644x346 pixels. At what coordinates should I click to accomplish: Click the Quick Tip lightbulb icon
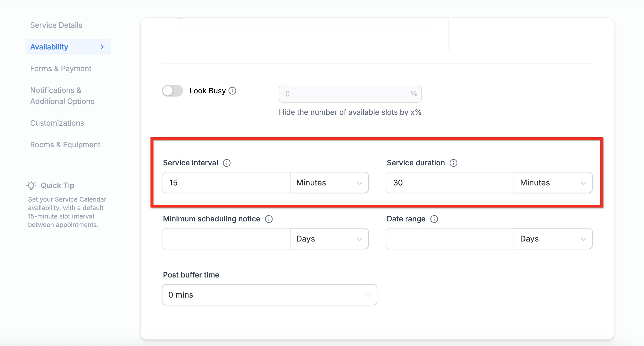pos(31,185)
